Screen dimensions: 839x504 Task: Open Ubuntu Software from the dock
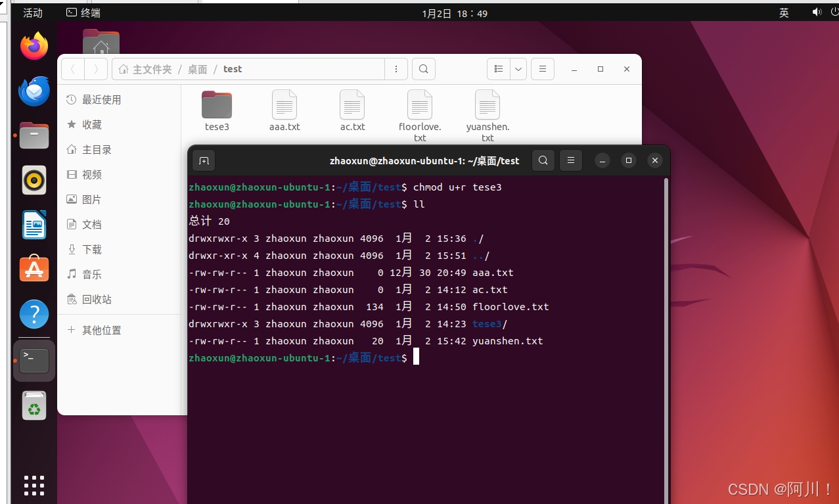tap(34, 269)
